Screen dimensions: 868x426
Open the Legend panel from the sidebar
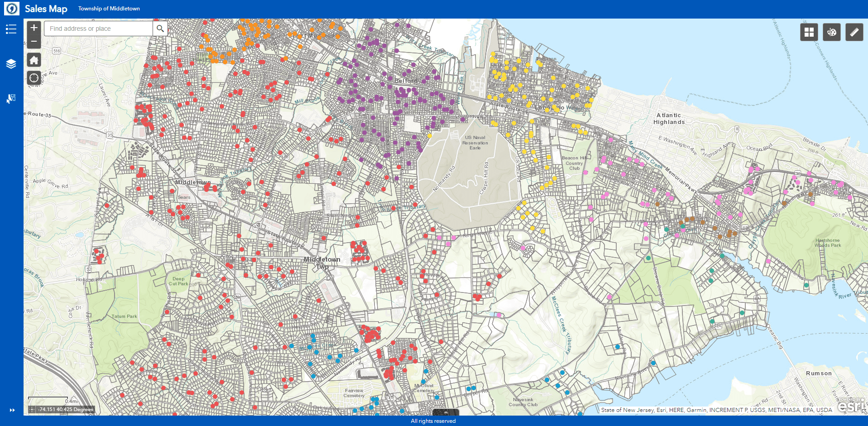[11, 29]
